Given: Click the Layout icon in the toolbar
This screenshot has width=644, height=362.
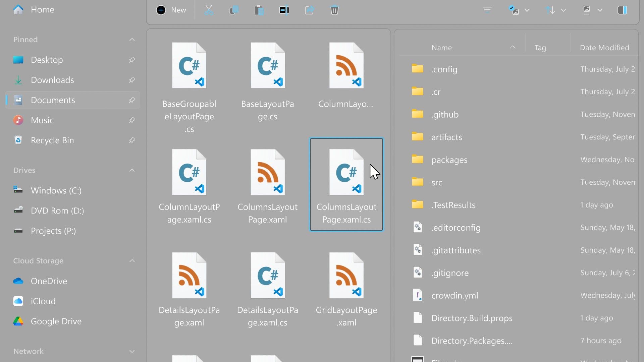Looking at the screenshot, I should [587, 10].
